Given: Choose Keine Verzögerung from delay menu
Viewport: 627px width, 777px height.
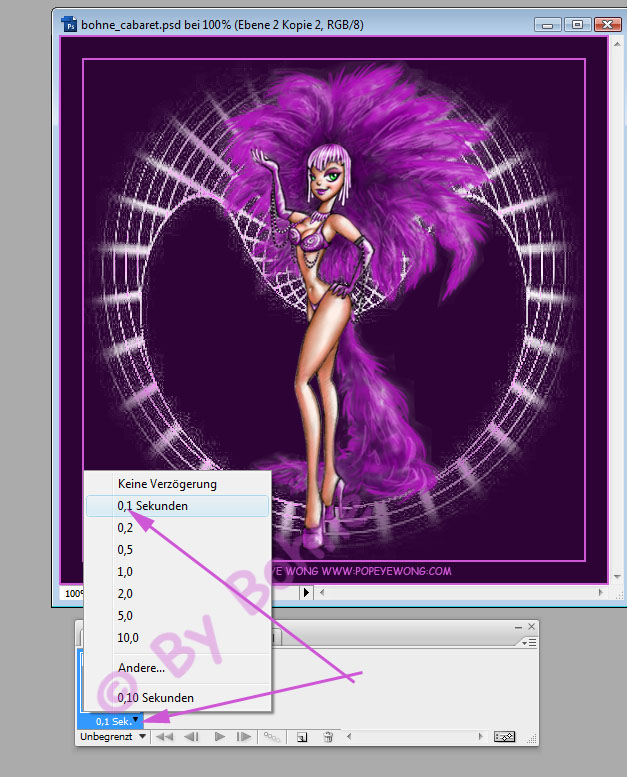Looking at the screenshot, I should pyautogui.click(x=166, y=484).
